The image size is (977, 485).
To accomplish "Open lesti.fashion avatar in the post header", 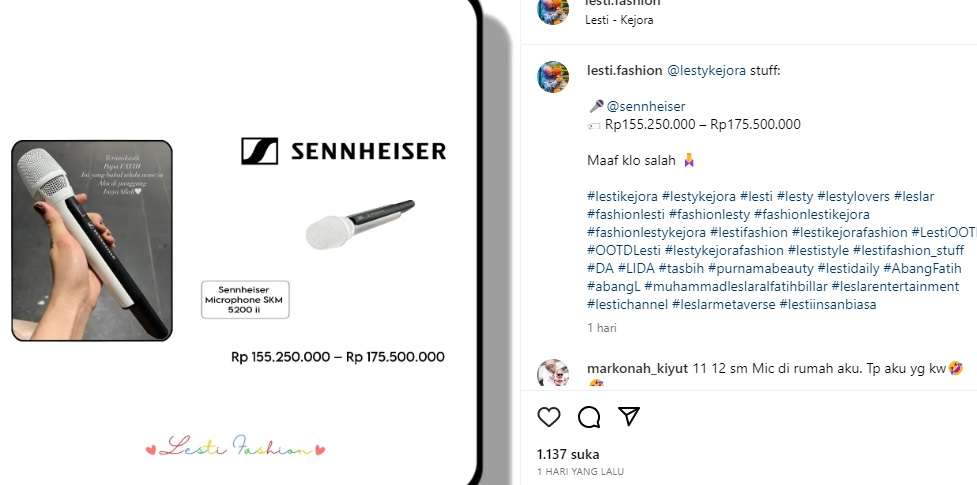I will 553,11.
